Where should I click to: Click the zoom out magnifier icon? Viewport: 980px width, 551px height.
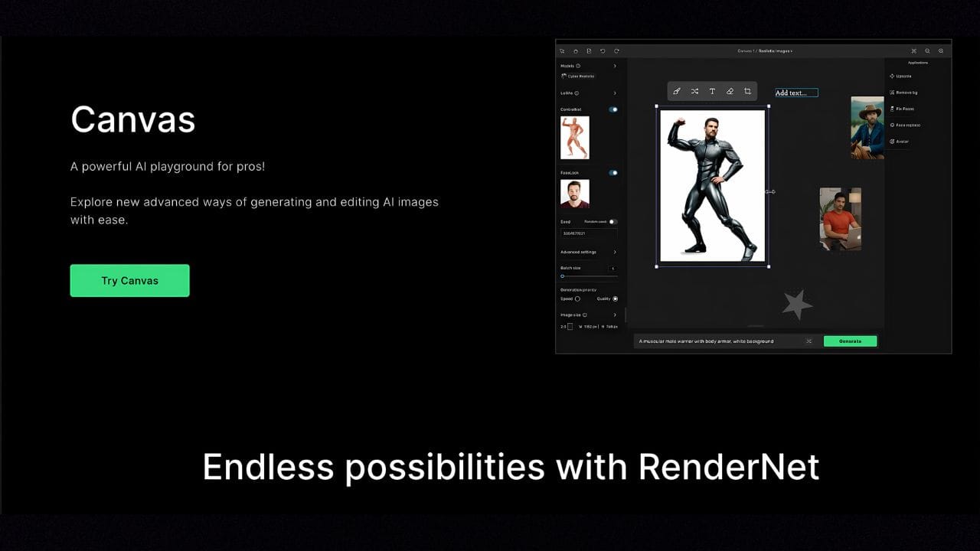point(927,51)
